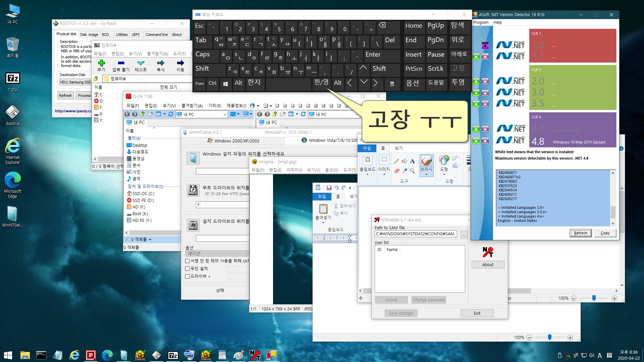Open the Customize Quick Access dropdown in WordPad

coord(350,188)
